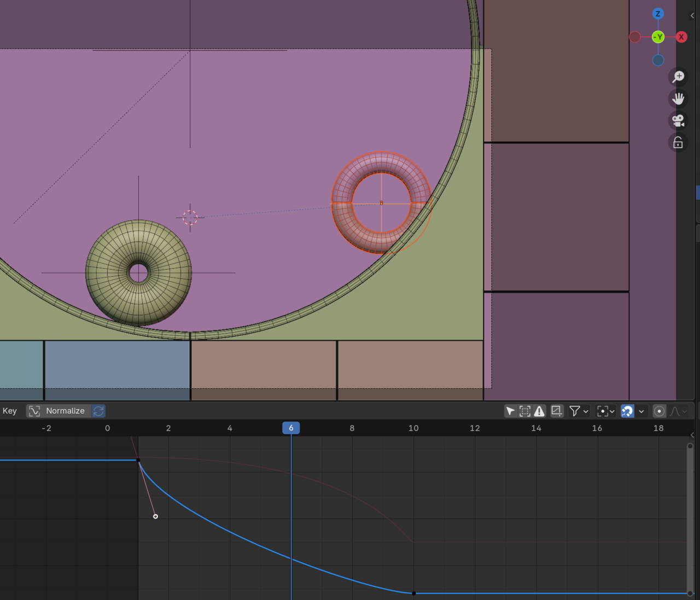This screenshot has width=700, height=600.
Task: Click the graph editor vertical scrollbar
Action: tap(690, 520)
